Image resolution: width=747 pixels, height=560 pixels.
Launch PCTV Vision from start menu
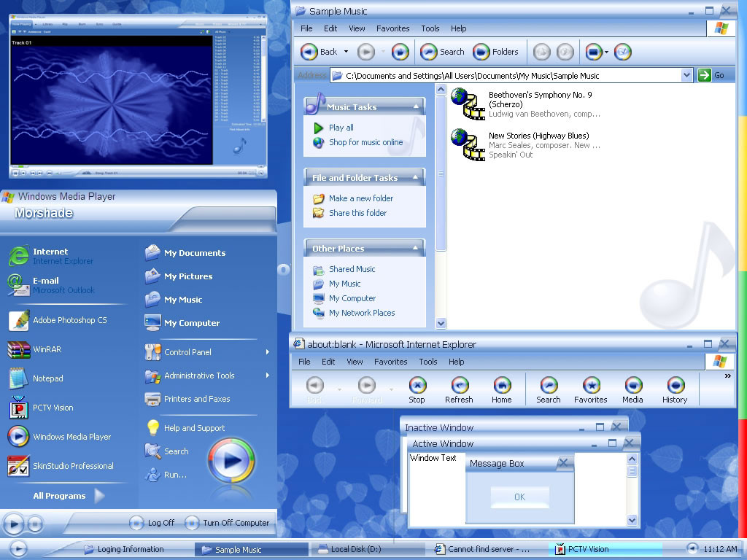coord(41,407)
